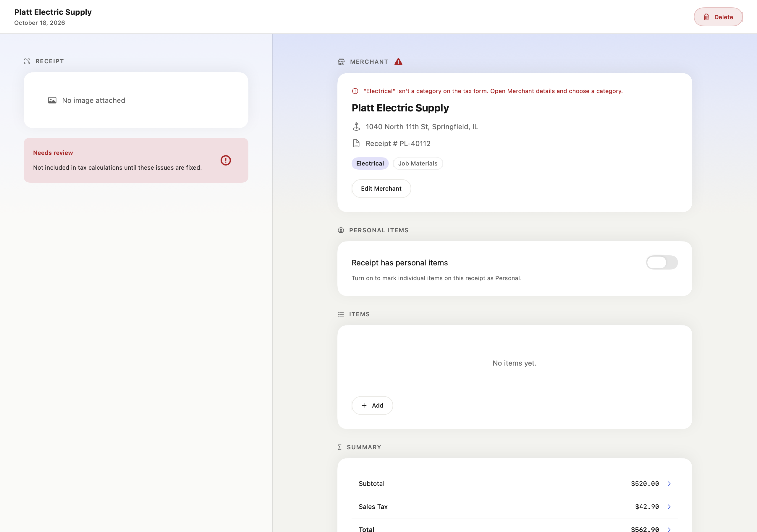757x532 pixels.
Task: Click the trash icon in Delete button
Action: pos(706,17)
